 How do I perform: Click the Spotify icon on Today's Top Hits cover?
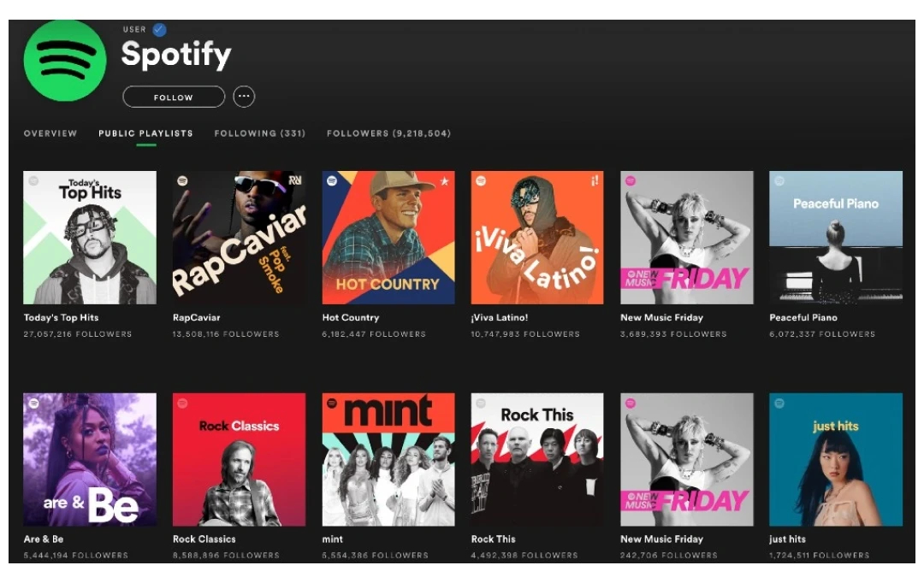[x=34, y=179]
